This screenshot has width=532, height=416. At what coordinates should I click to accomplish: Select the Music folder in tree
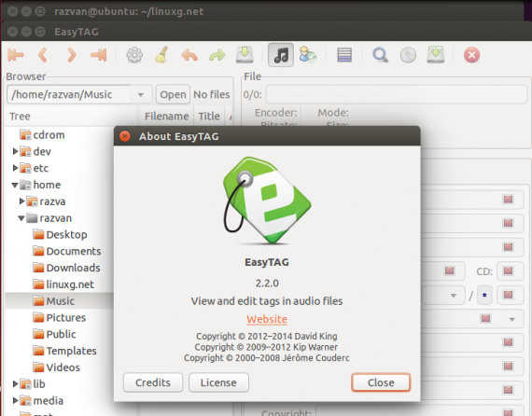coord(60,301)
